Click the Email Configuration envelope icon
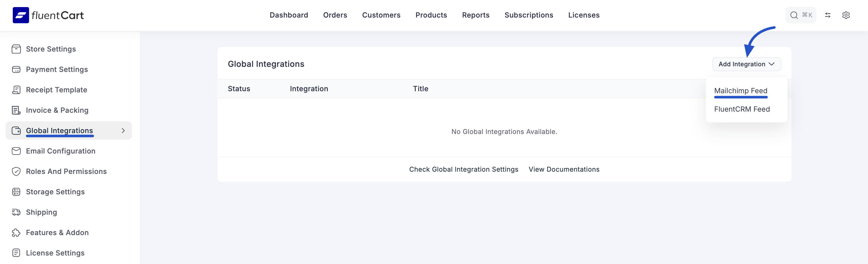Screen dimensions: 868x264 [x=16, y=151]
